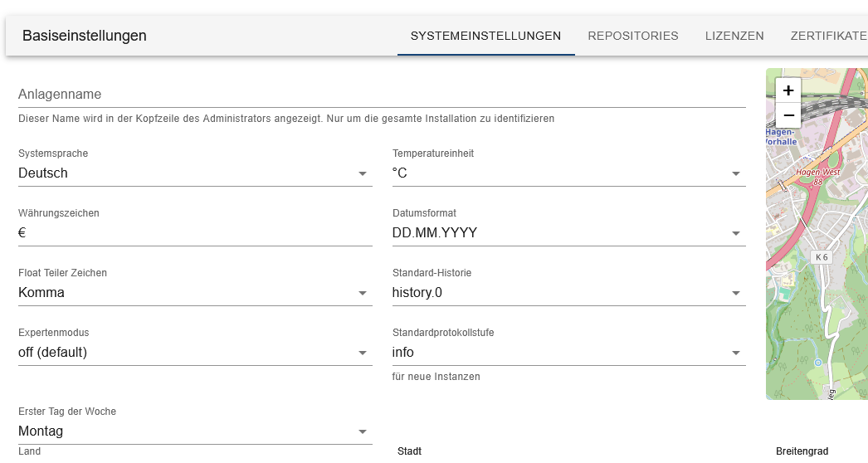Select the Systemeinstellungen tab
Viewport: 868px width, 463px height.
485,36
